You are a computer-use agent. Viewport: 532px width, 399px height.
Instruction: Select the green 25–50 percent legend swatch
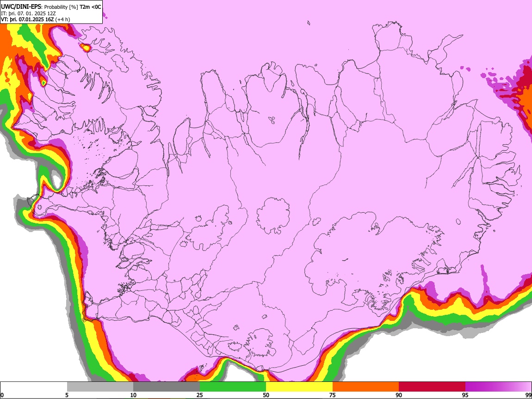tap(233, 387)
